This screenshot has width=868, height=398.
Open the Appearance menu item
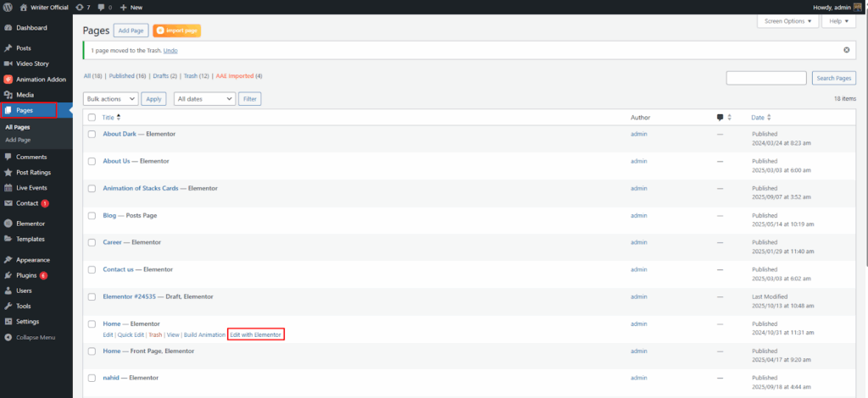coord(32,260)
